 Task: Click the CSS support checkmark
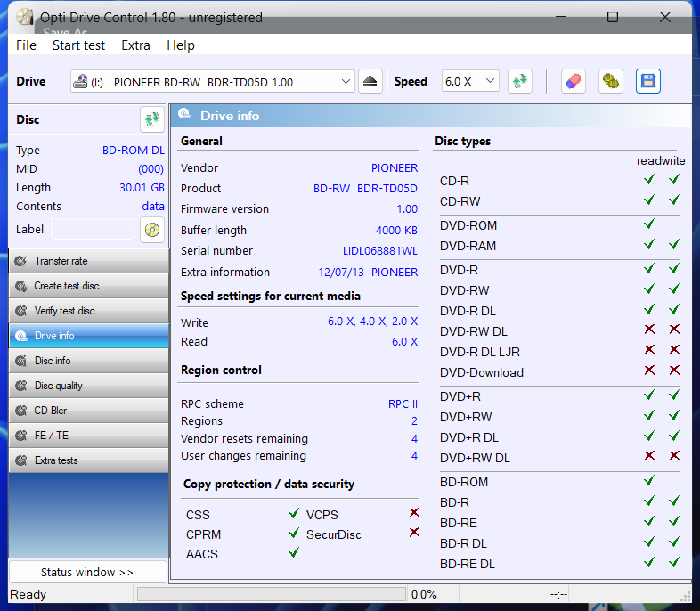coord(294,513)
